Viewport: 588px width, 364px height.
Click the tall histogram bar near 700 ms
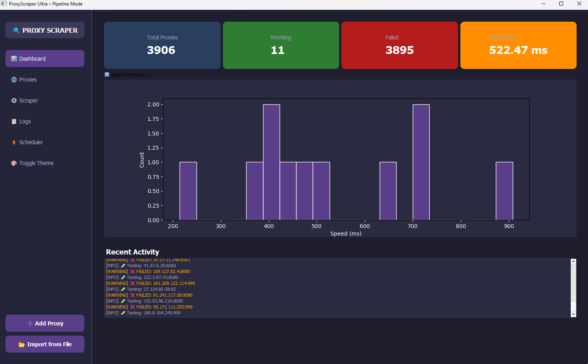coord(421,162)
